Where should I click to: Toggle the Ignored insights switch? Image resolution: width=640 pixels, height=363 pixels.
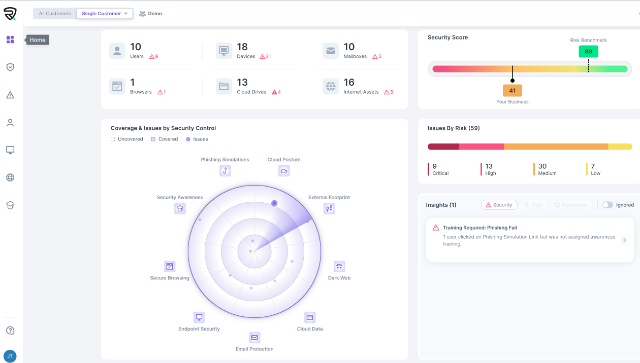coord(607,205)
